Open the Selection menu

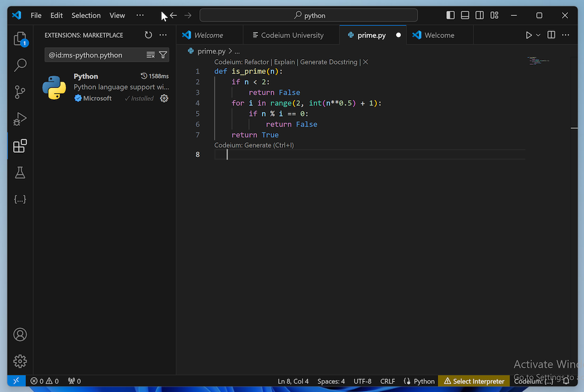click(86, 16)
